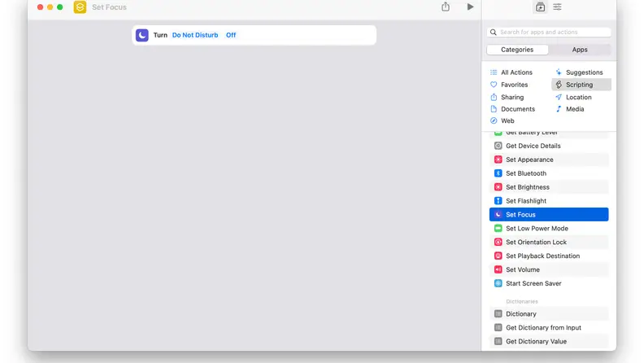The image size is (644, 363).
Task: Select the Set Flashlight action
Action: coord(549,201)
